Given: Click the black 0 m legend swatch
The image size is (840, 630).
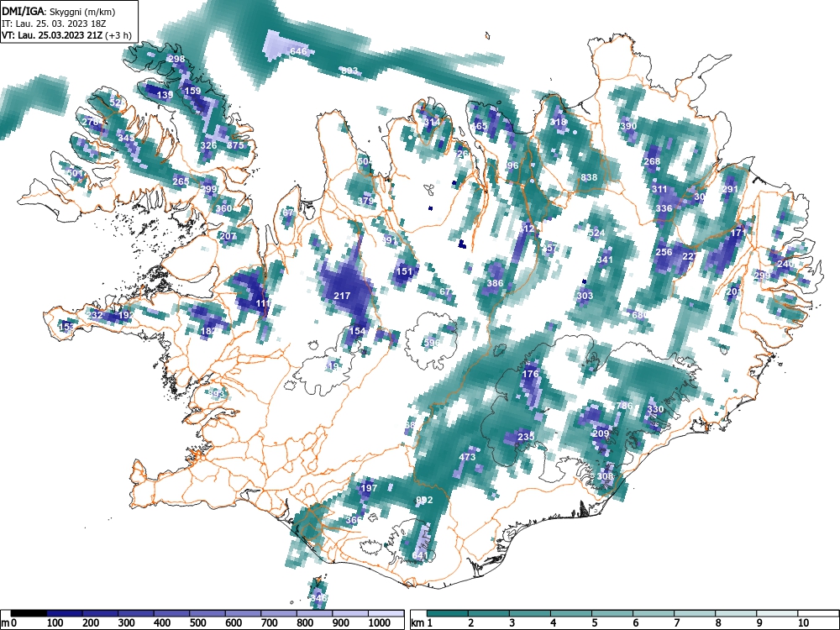Looking at the screenshot, I should 29,613.
